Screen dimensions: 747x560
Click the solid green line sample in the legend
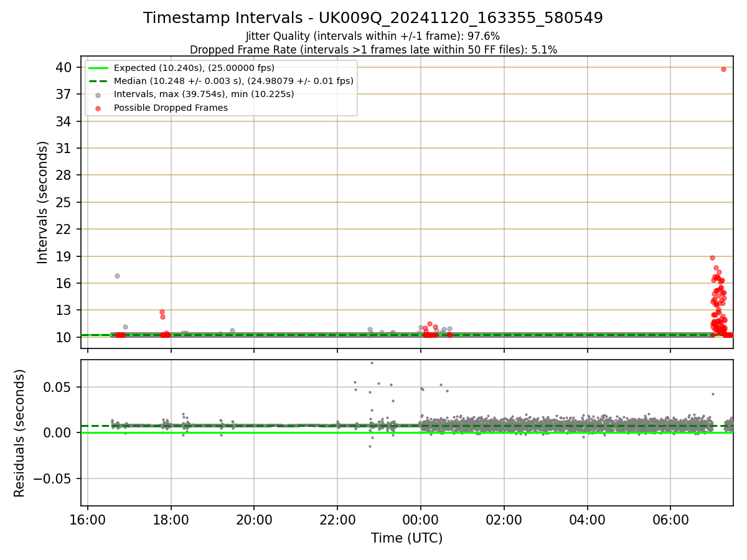pyautogui.click(x=98, y=68)
